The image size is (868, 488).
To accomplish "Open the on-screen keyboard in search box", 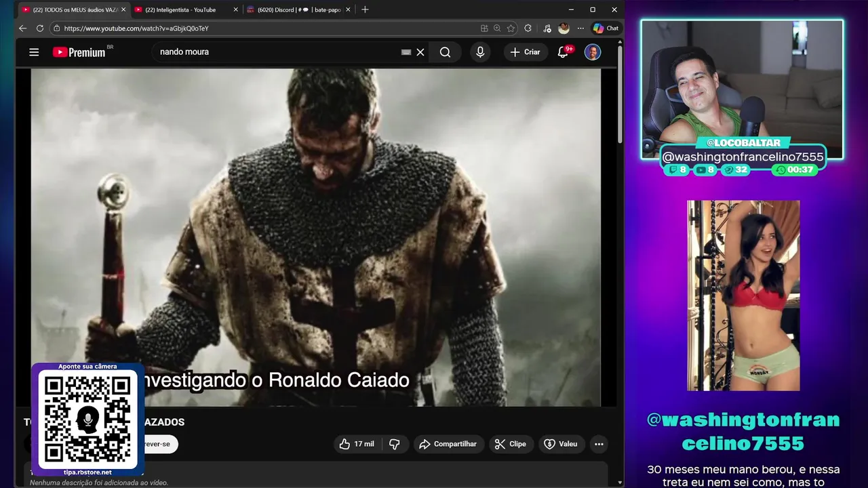I will (x=406, y=52).
